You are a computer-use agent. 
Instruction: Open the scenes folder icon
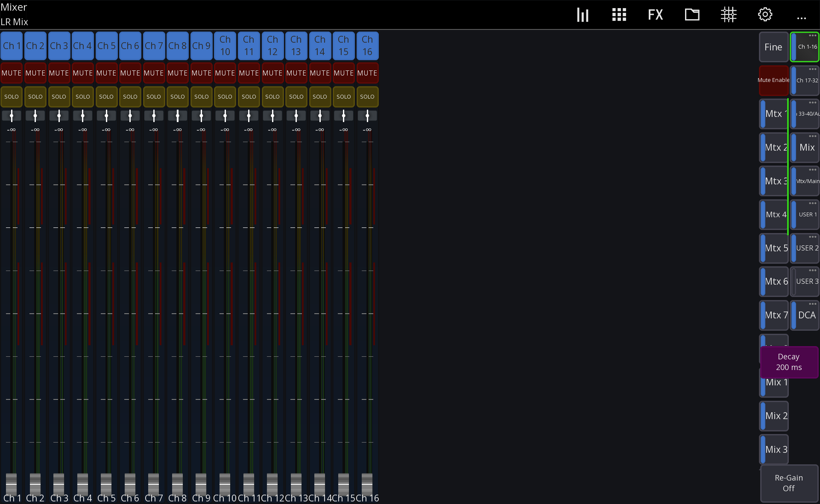(692, 15)
